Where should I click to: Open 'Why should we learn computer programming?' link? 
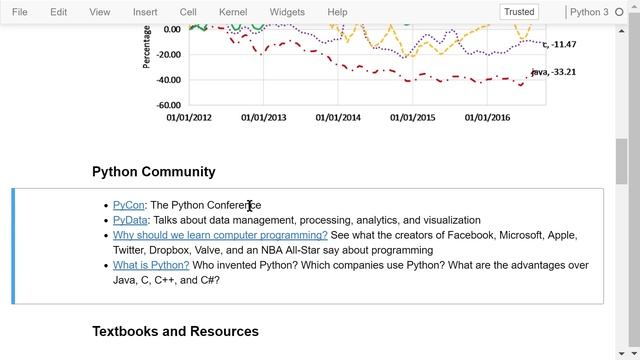(x=220, y=235)
